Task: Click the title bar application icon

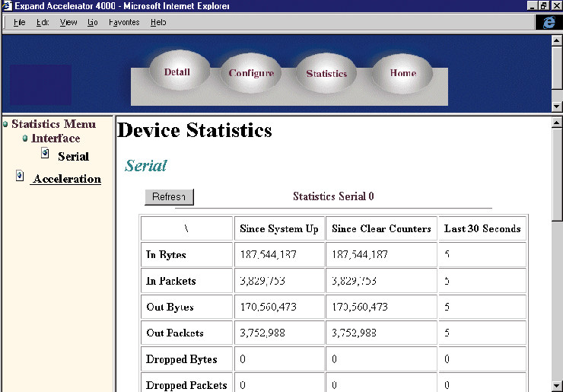Action: pos(7,5)
